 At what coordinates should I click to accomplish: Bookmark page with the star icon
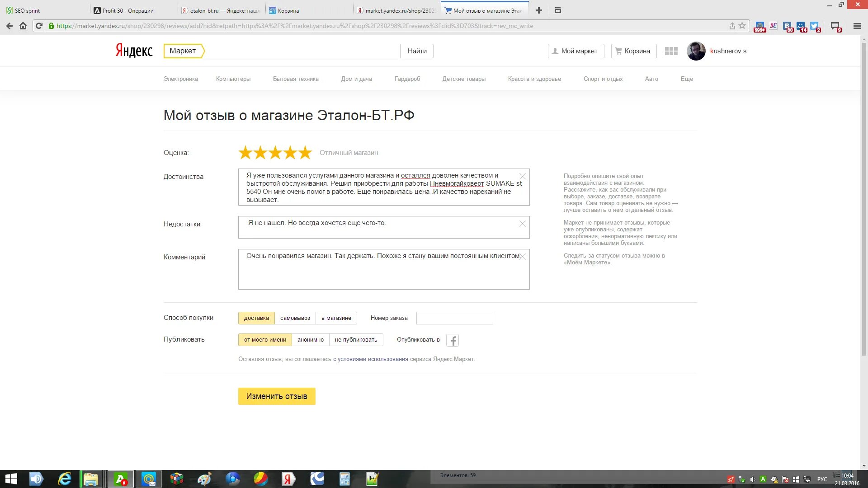click(742, 26)
